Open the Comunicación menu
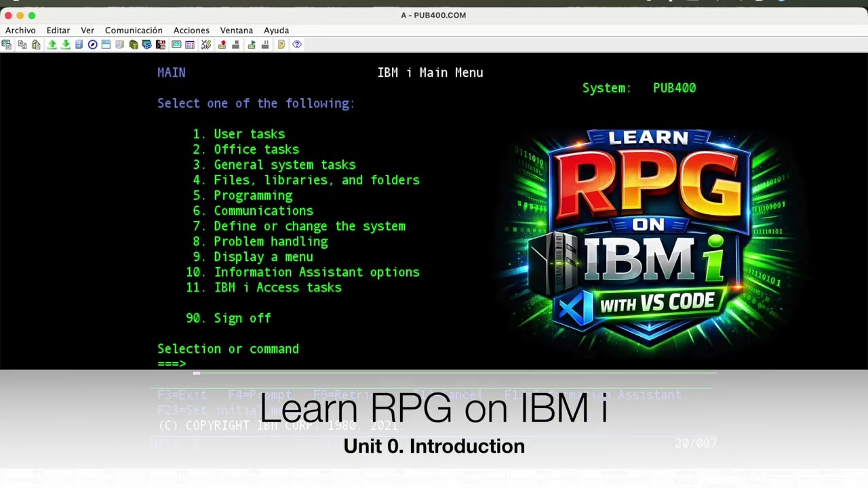This screenshot has width=868, height=488. coord(134,30)
